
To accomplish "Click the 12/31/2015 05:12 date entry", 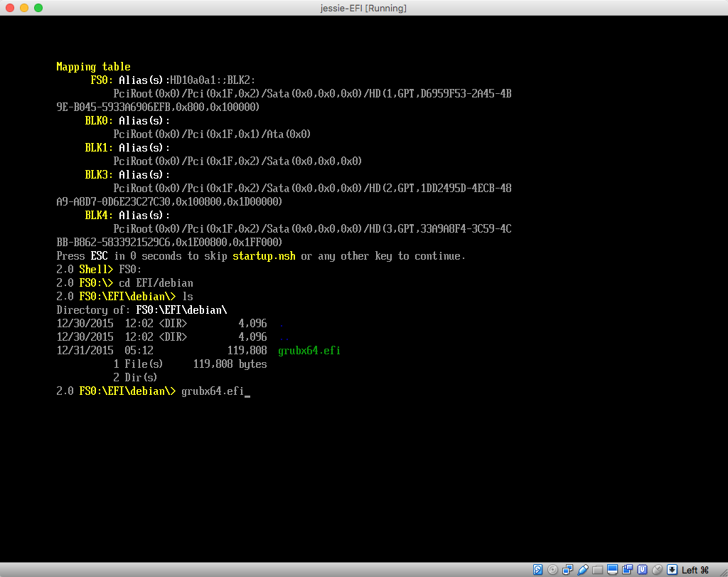I will [x=105, y=351].
